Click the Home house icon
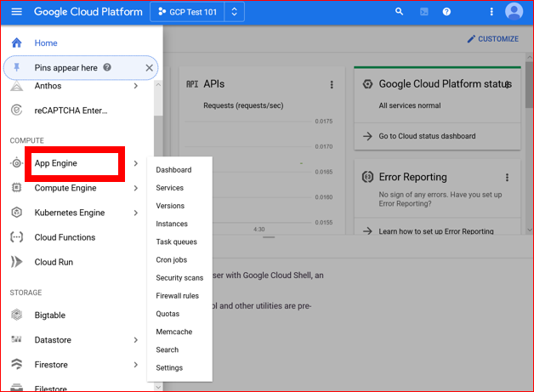Viewport: 534px width, 392px height. [17, 43]
